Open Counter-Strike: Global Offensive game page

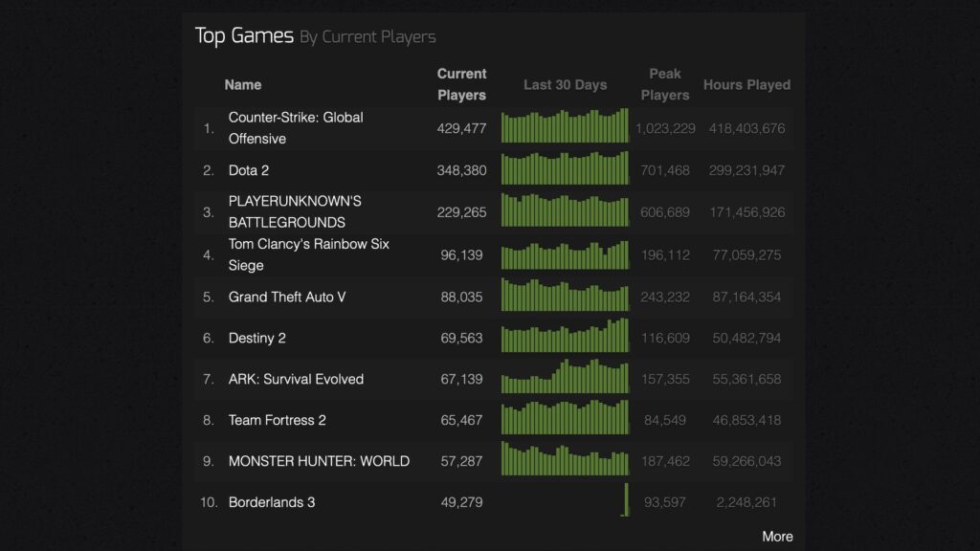pos(296,128)
